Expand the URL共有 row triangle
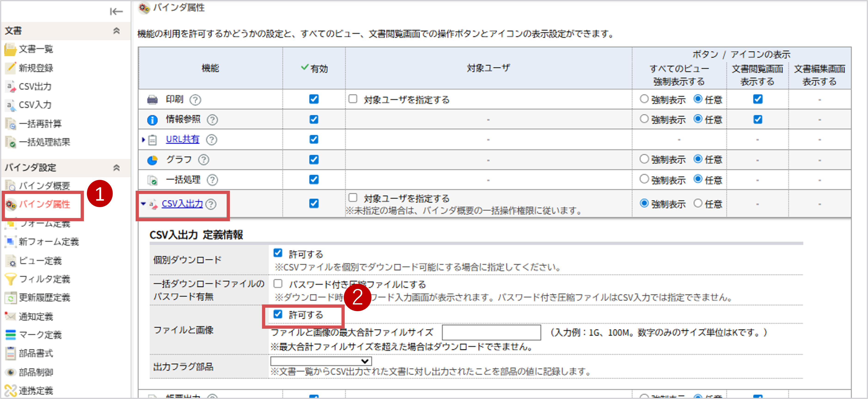The height and width of the screenshot is (399, 868). (x=143, y=140)
